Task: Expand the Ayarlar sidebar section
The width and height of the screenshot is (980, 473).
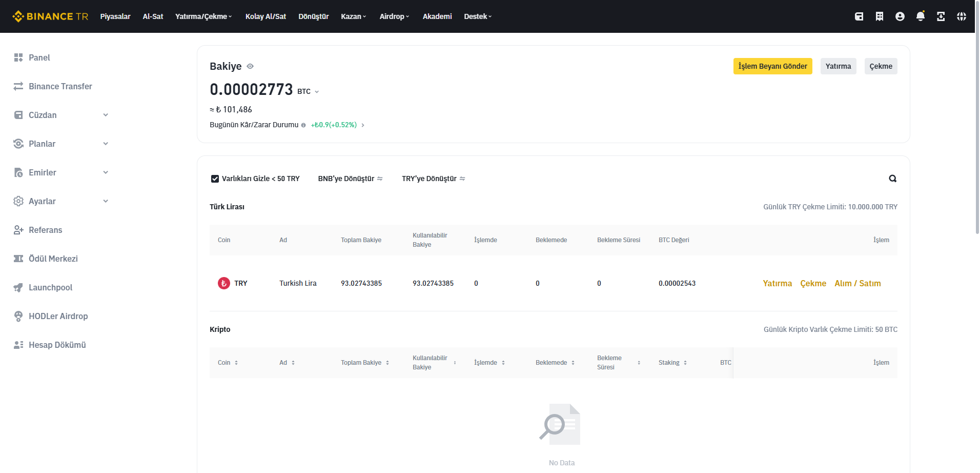Action: click(106, 201)
